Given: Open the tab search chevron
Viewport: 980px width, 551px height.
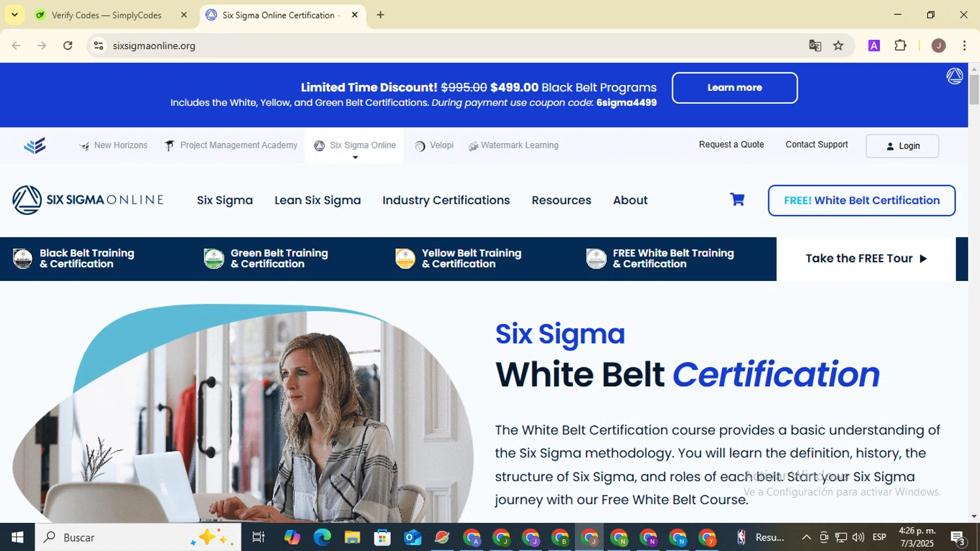Looking at the screenshot, I should pos(14,15).
